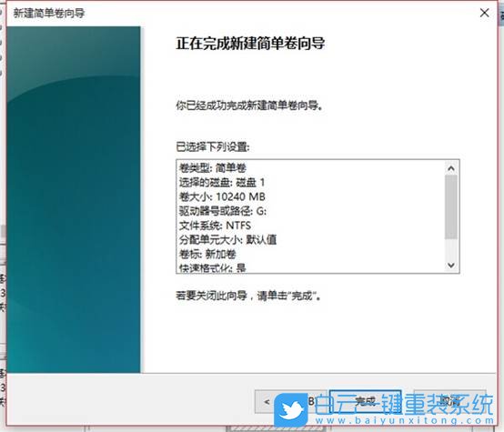The width and height of the screenshot is (504, 432).
Task: Click the text 你已经成功完成新建简单卷向导
Action: pyautogui.click(x=249, y=105)
